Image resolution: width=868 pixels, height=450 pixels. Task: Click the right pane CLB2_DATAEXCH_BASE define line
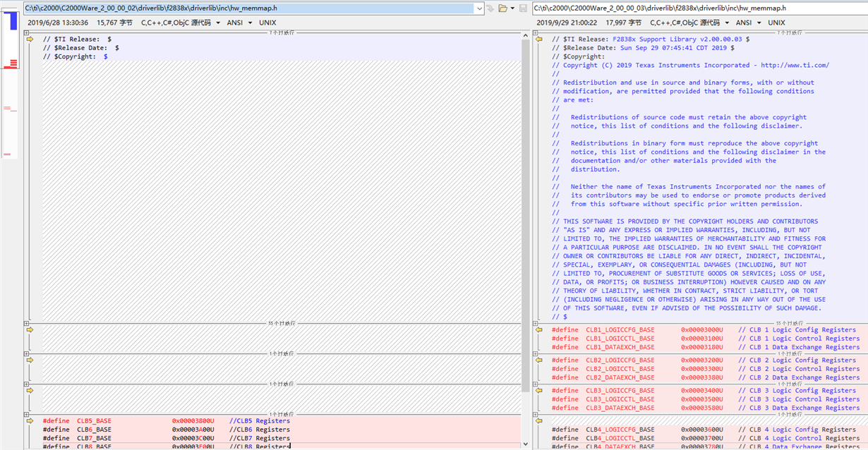706,377
